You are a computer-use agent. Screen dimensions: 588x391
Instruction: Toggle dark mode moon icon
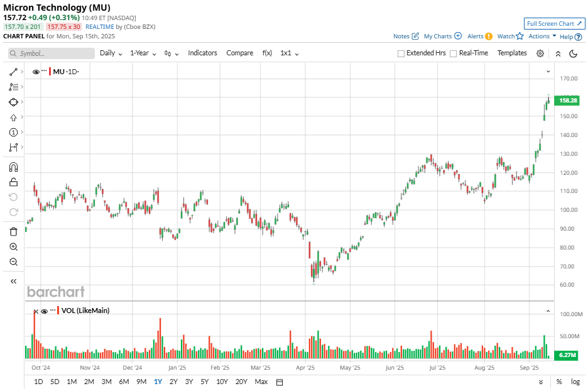point(574,53)
